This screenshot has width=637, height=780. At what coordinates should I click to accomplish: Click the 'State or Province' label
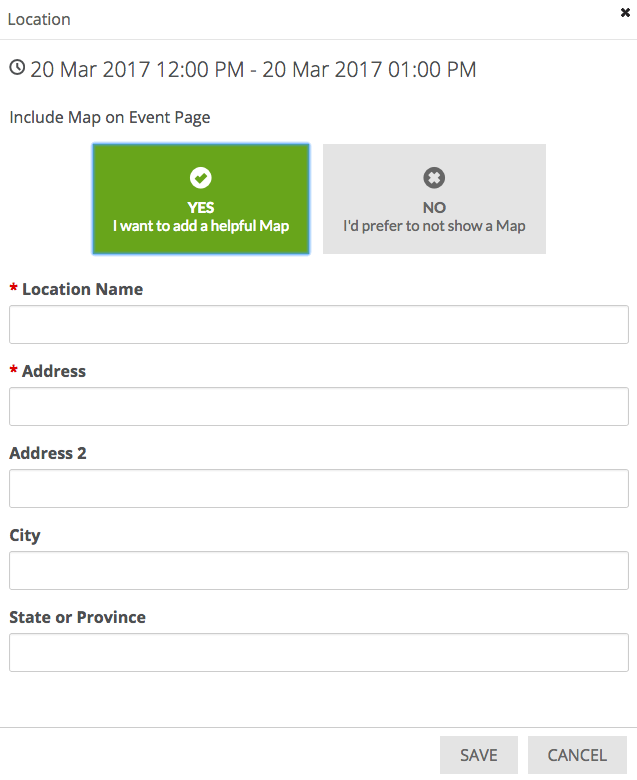[78, 617]
